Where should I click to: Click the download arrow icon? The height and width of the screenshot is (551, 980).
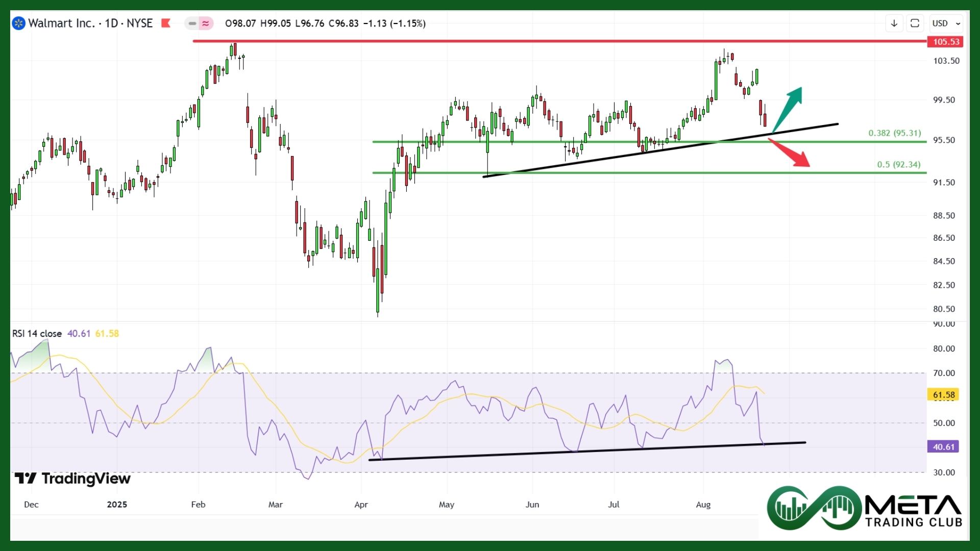[894, 23]
